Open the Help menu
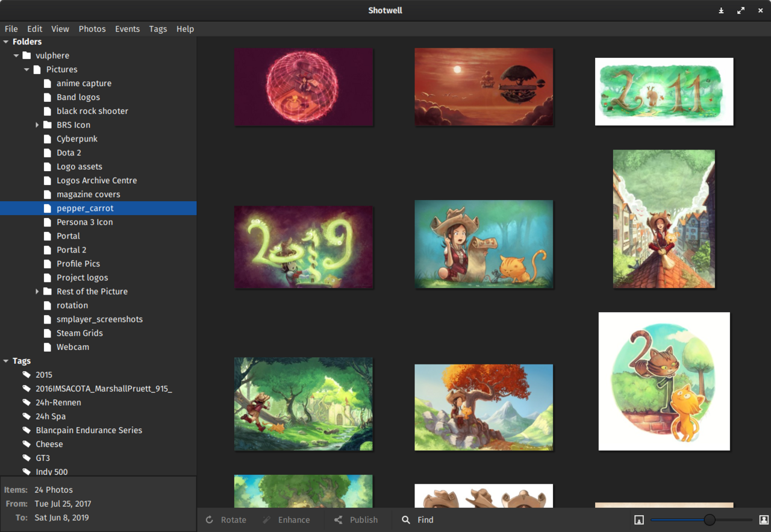771x532 pixels. pos(186,29)
